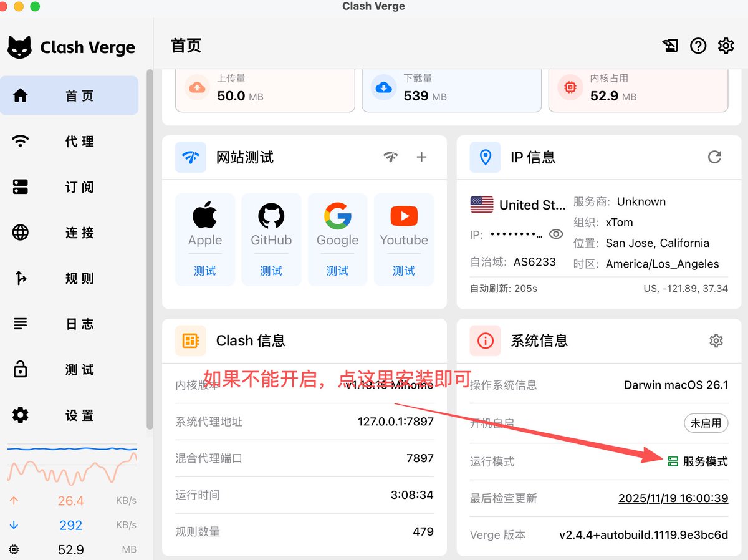Click Verge version v2.4.4+autobuild text

(643, 535)
